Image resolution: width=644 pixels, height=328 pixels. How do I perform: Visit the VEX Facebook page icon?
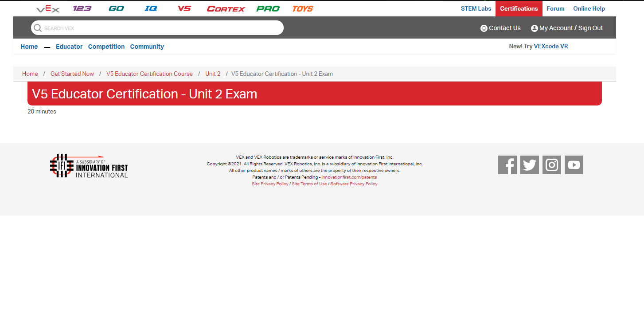pyautogui.click(x=507, y=165)
